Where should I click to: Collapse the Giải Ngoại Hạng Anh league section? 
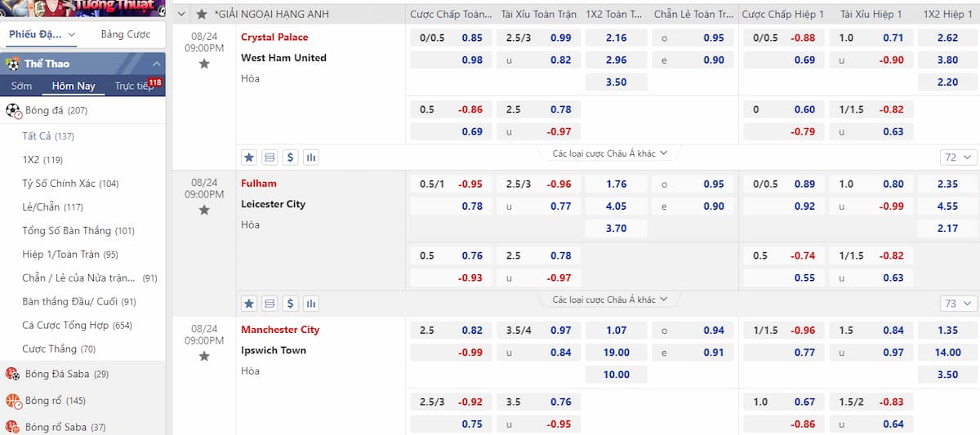(x=181, y=14)
